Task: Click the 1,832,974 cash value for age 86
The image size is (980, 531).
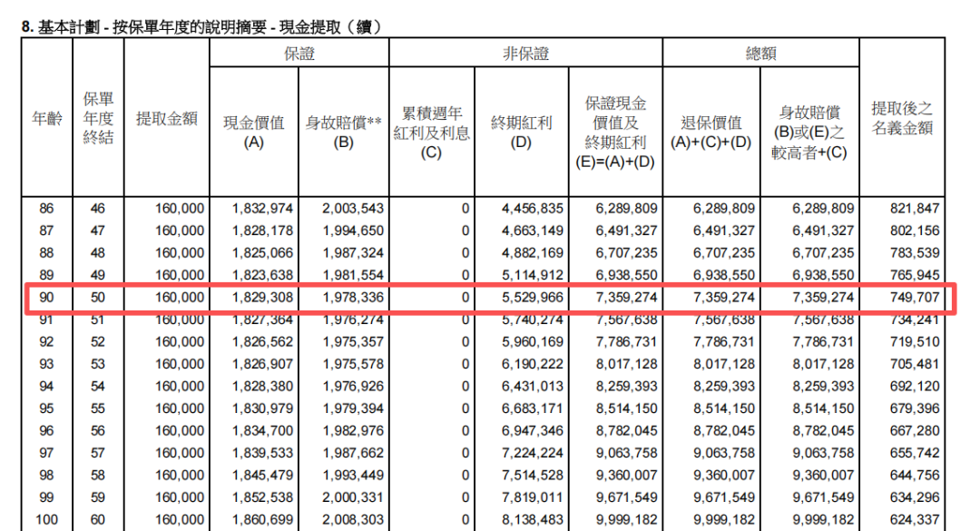Action: (x=263, y=209)
